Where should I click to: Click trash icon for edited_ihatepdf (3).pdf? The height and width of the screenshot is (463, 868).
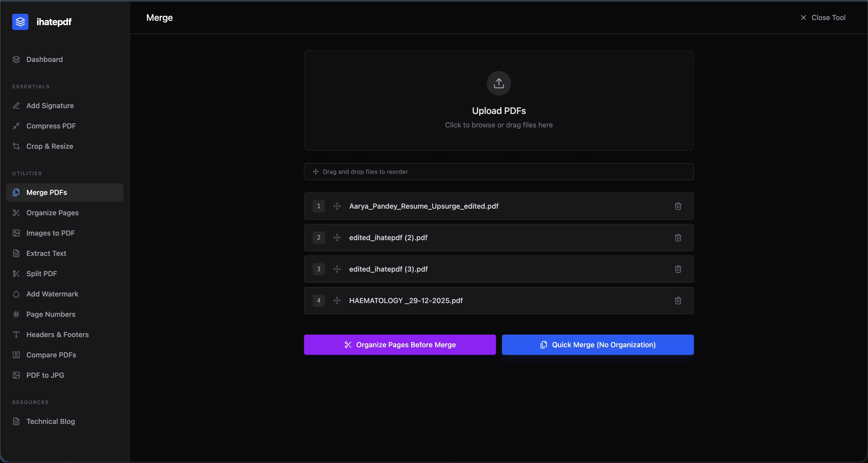click(678, 269)
